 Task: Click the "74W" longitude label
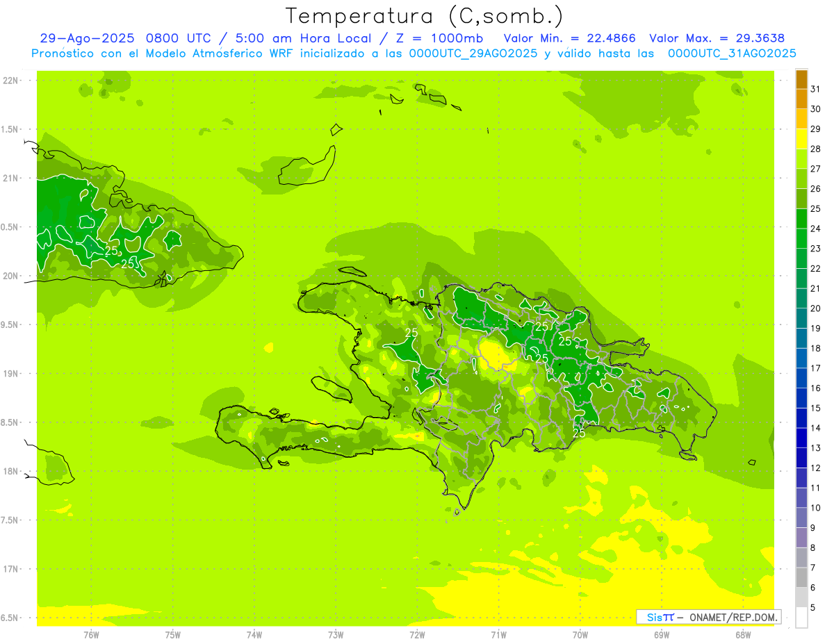pyautogui.click(x=254, y=634)
